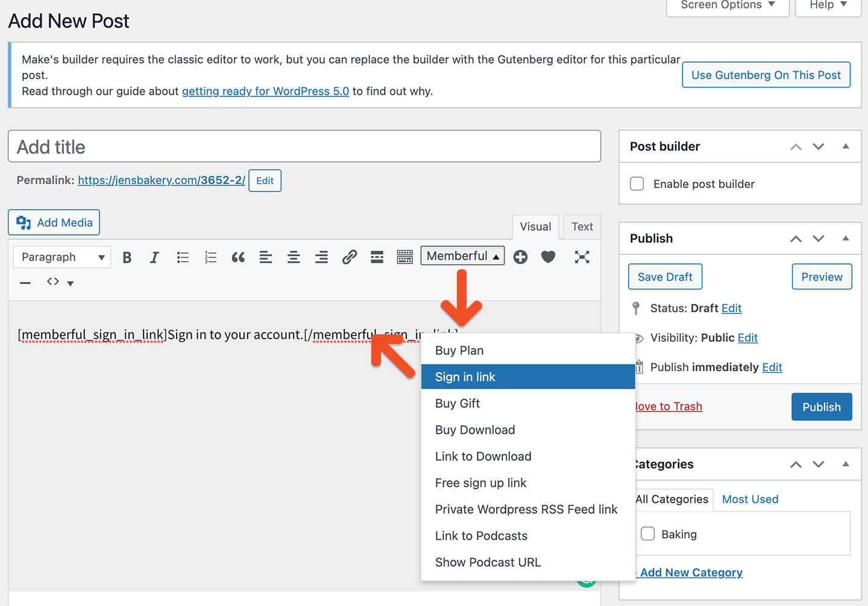Click permalink Edit button
The height and width of the screenshot is (606, 868).
(265, 181)
